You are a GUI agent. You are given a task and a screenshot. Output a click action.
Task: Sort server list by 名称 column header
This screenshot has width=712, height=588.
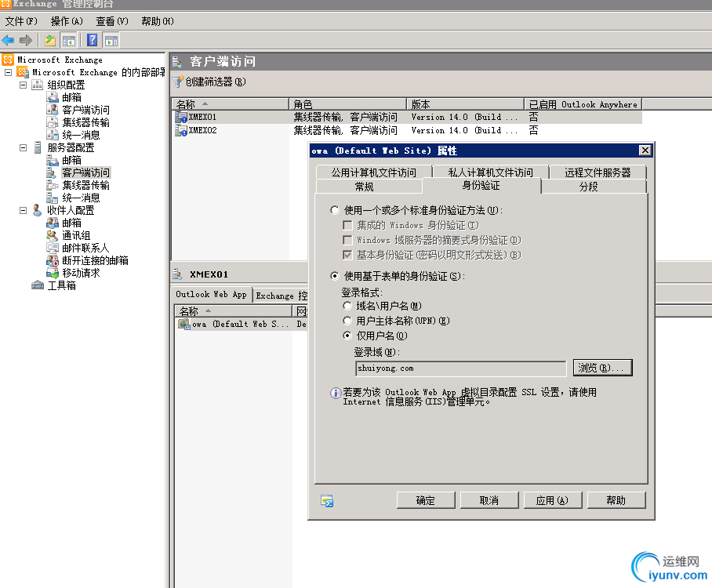pyautogui.click(x=230, y=104)
